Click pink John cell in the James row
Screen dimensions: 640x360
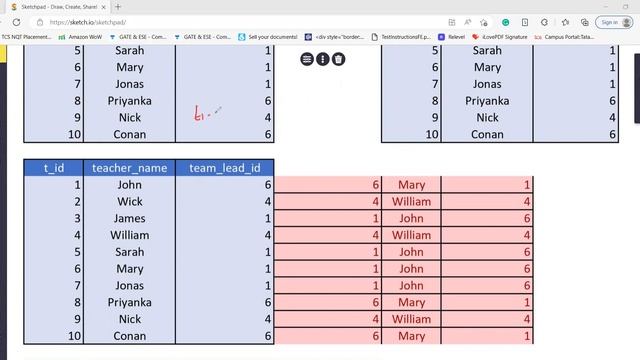[x=411, y=218]
